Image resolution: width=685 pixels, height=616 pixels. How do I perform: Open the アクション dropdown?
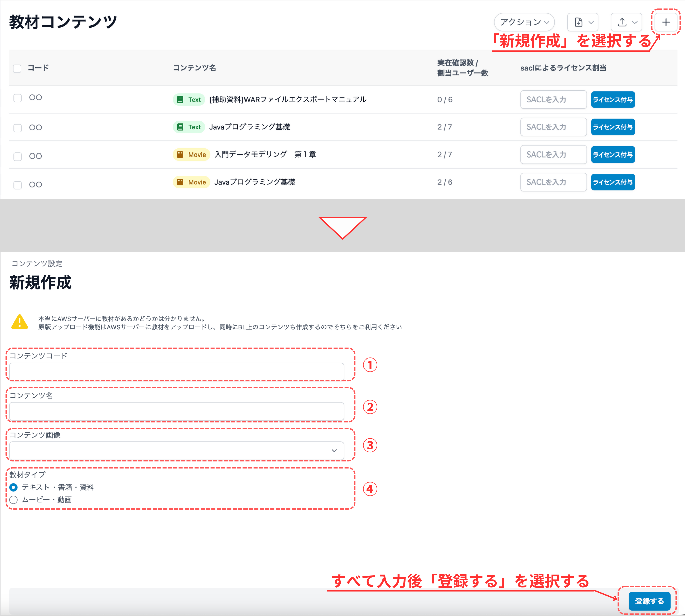524,22
